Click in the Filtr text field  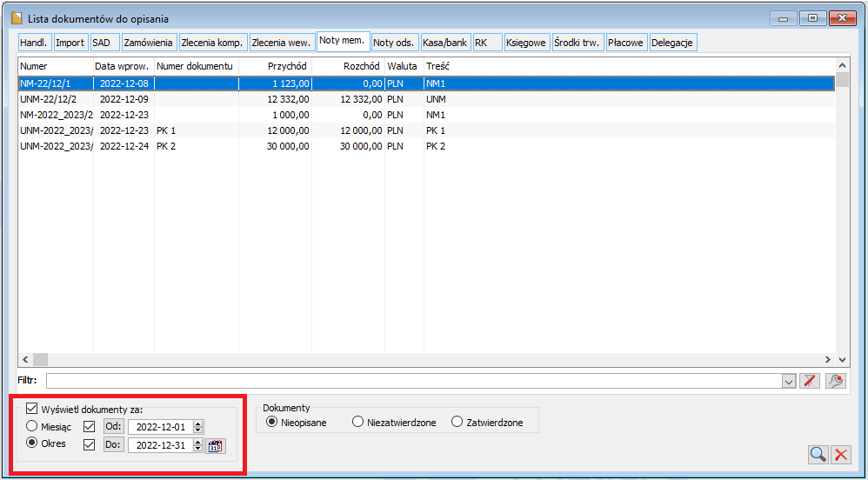(414, 381)
